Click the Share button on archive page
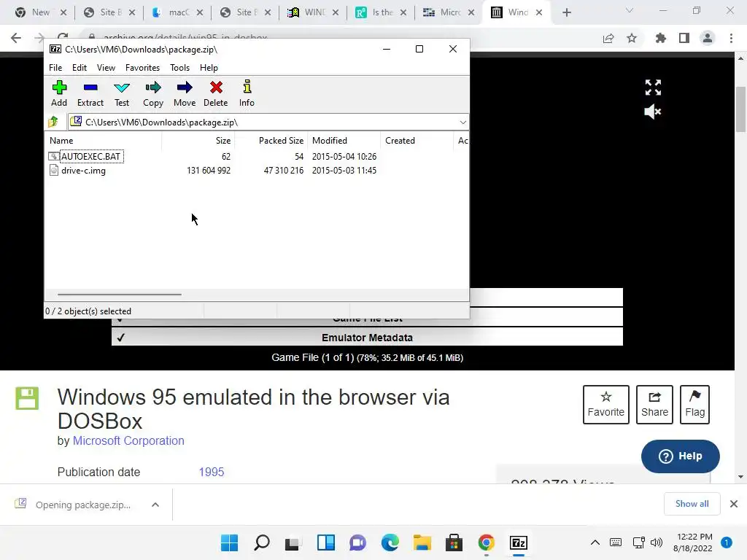 click(654, 404)
